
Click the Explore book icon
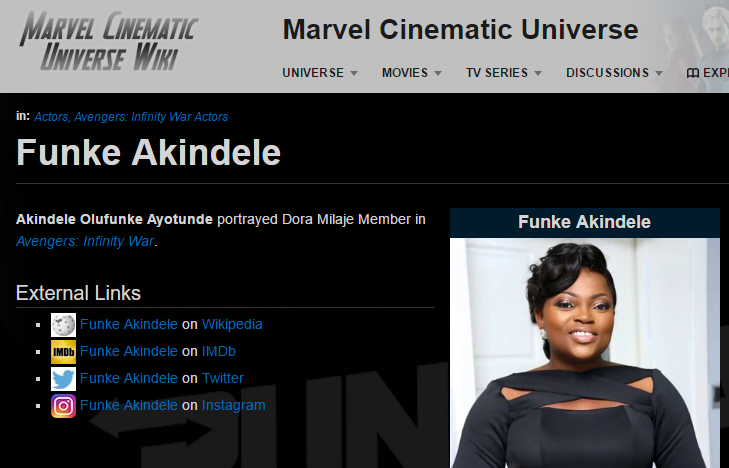pos(693,73)
